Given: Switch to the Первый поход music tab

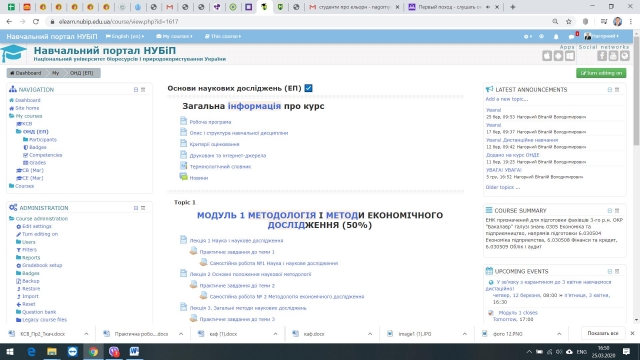Looking at the screenshot, I should [x=453, y=7].
